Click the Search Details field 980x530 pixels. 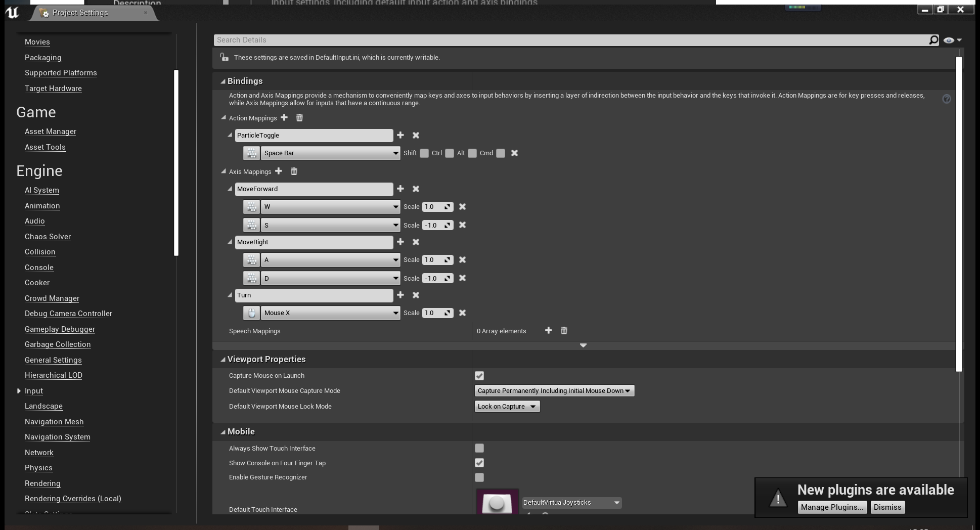(571, 40)
